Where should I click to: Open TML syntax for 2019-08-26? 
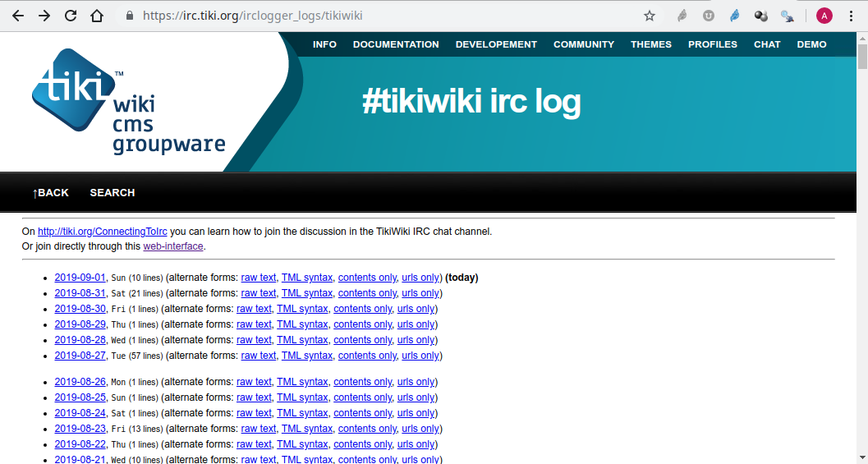[302, 382]
